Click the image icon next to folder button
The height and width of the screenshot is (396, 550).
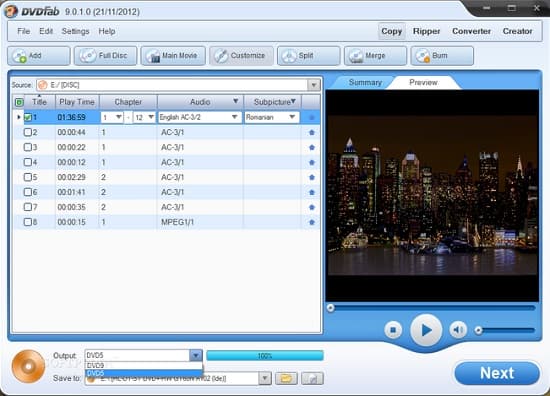(x=312, y=378)
